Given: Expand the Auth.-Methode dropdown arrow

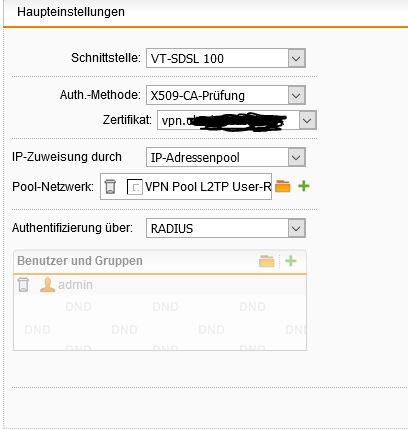Looking at the screenshot, I should click(296, 96).
